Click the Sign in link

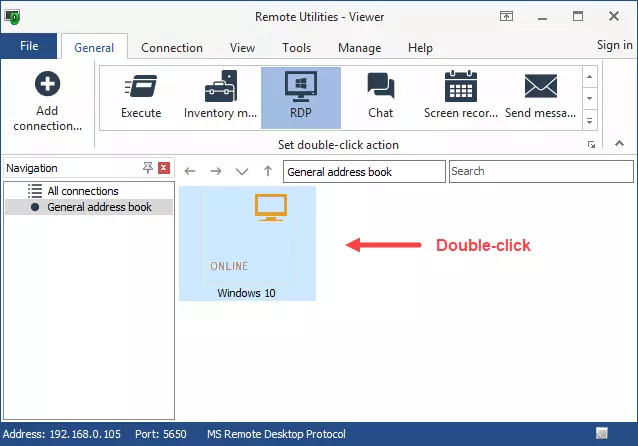click(x=614, y=45)
